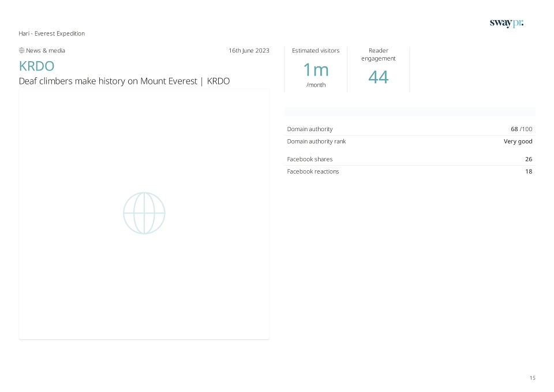Click the reader engagement value 44

pyautogui.click(x=379, y=77)
